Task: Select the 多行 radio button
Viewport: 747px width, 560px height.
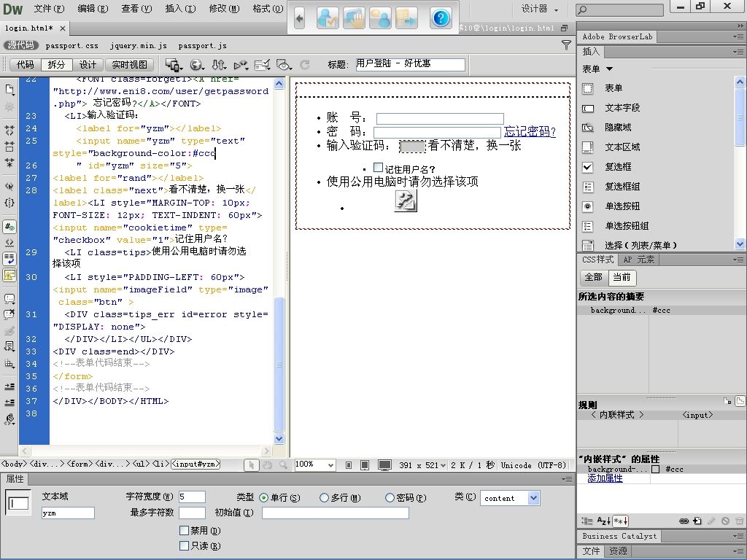Action: point(324,497)
